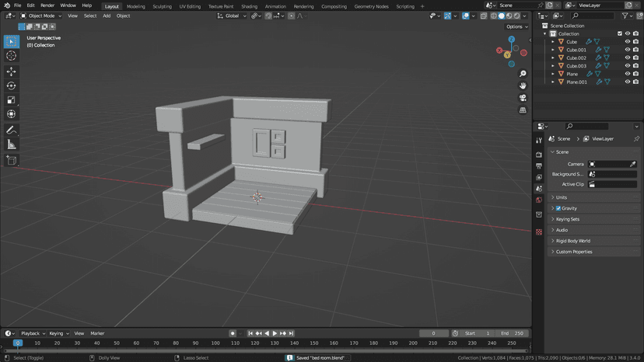Open the Output properties tab icon
This screenshot has width=644, height=362.
tap(539, 166)
